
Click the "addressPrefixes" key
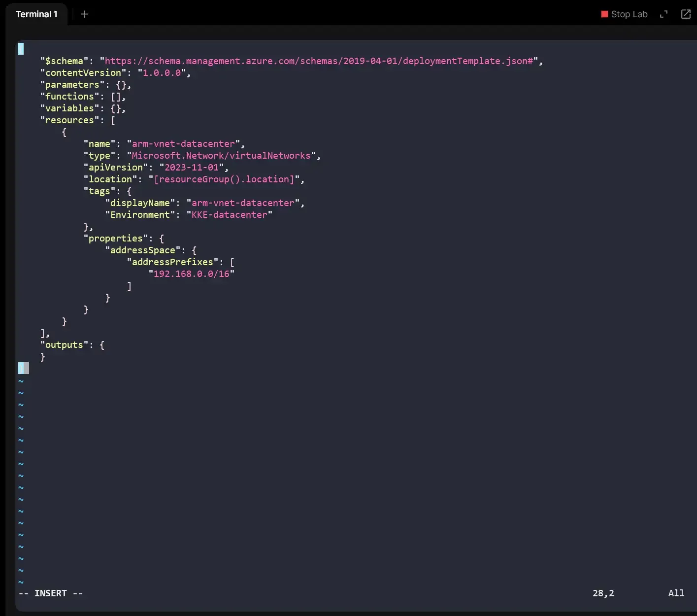point(172,262)
